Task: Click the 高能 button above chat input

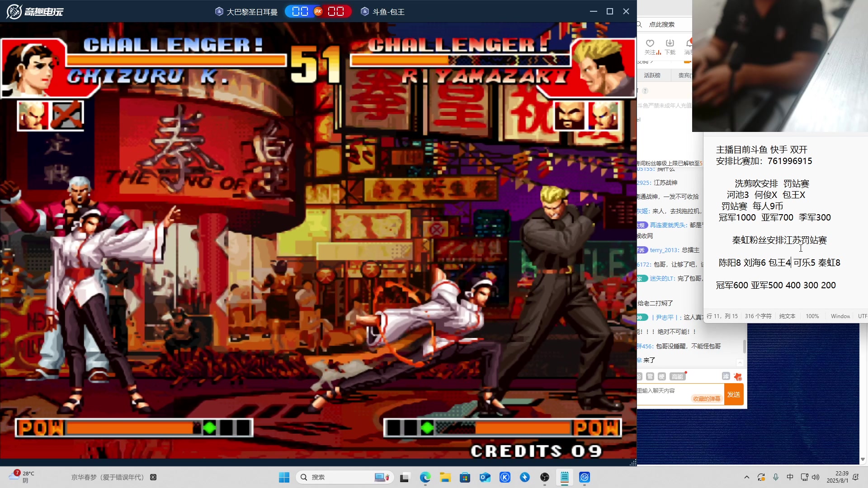Action: [x=677, y=376]
